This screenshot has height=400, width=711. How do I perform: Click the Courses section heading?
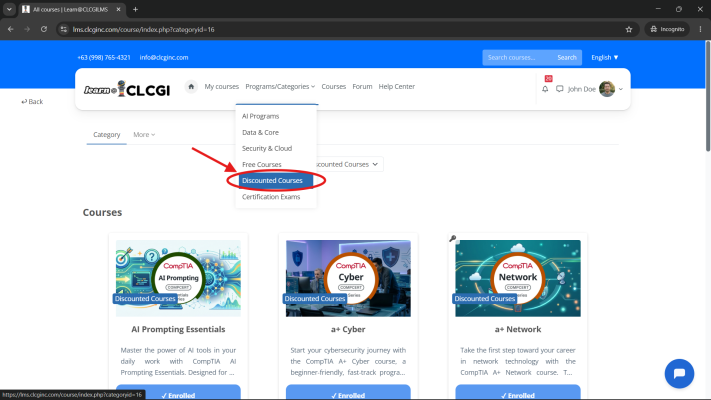pyautogui.click(x=102, y=212)
